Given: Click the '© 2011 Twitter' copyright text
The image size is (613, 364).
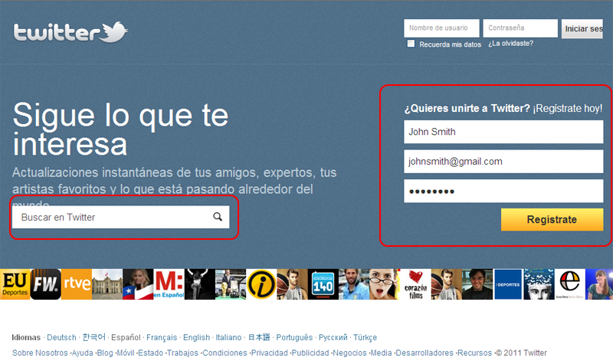Looking at the screenshot, I should point(521,353).
